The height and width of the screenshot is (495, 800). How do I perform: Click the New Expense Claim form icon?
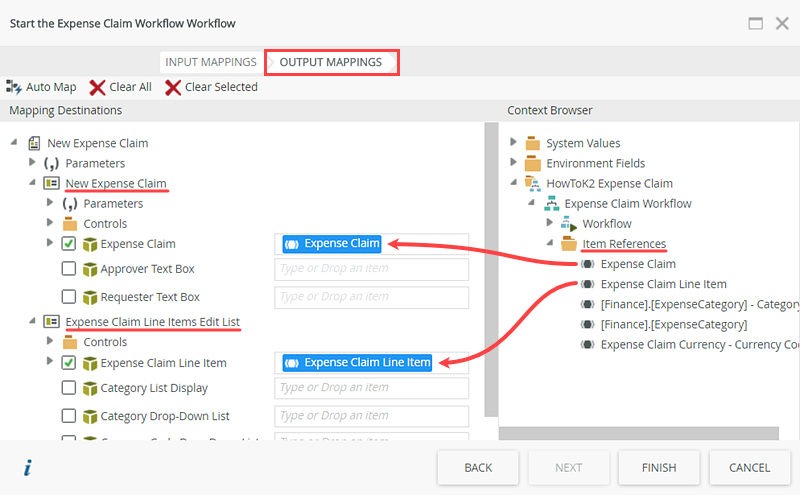tap(34, 143)
